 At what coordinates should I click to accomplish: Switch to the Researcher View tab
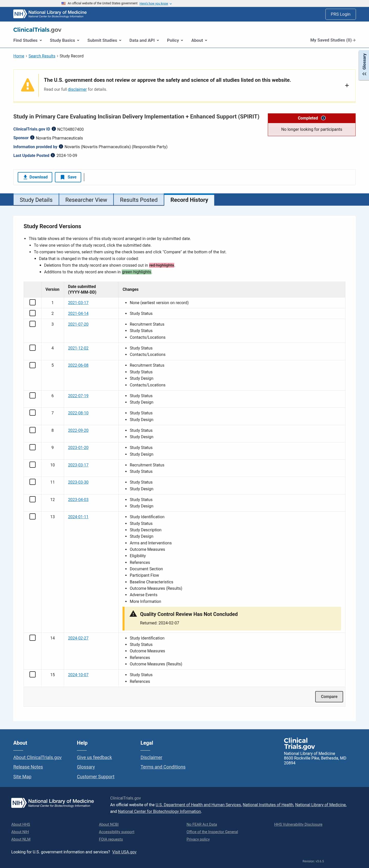pyautogui.click(x=86, y=199)
